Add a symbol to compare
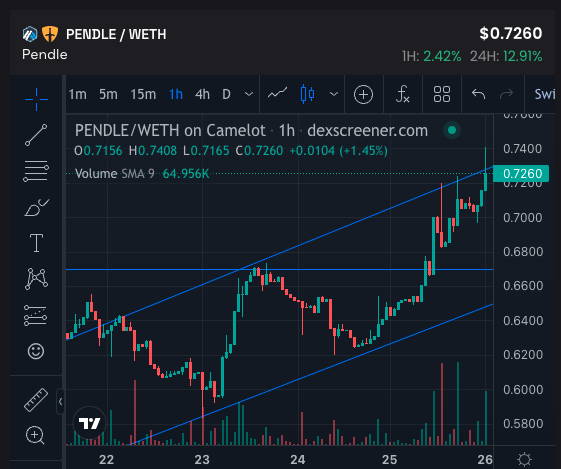The image size is (561, 469). pyautogui.click(x=363, y=94)
